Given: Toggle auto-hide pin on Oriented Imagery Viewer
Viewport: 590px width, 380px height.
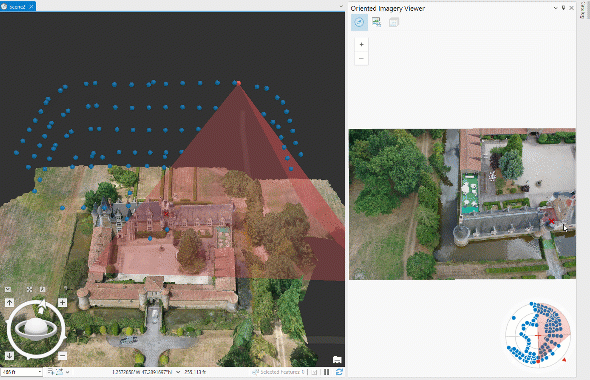Looking at the screenshot, I should click(563, 8).
